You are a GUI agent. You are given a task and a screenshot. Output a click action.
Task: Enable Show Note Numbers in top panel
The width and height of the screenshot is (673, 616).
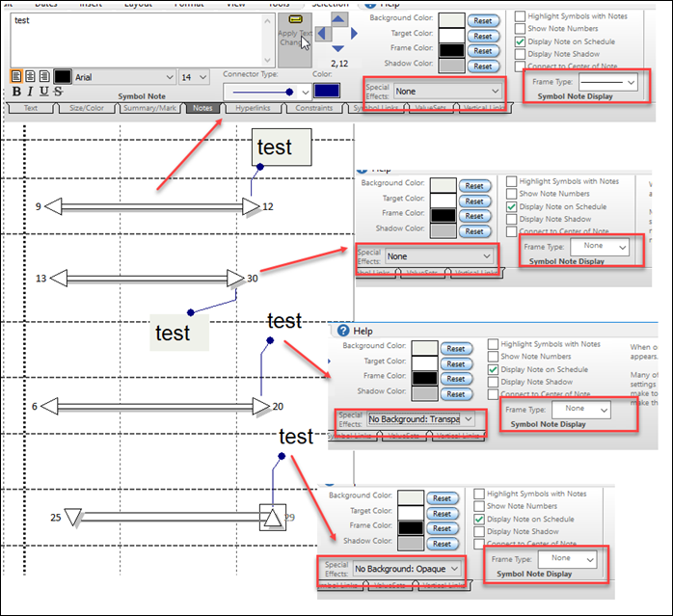click(x=521, y=29)
